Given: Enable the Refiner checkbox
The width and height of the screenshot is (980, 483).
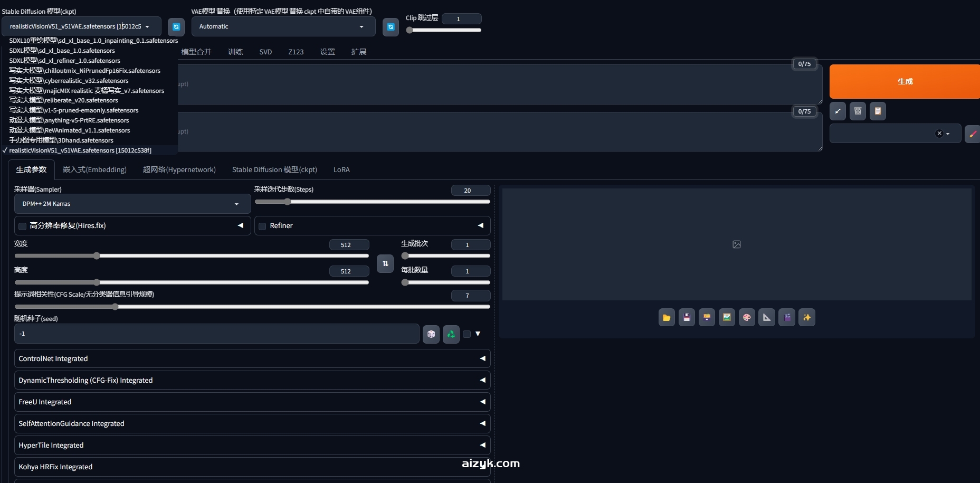Looking at the screenshot, I should [262, 226].
